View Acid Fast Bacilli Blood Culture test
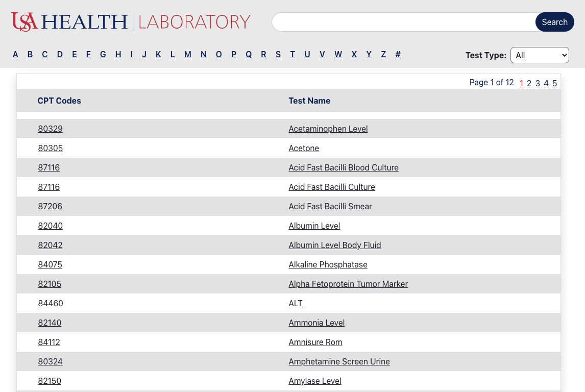Screen dimensions: 585x392 344,168
